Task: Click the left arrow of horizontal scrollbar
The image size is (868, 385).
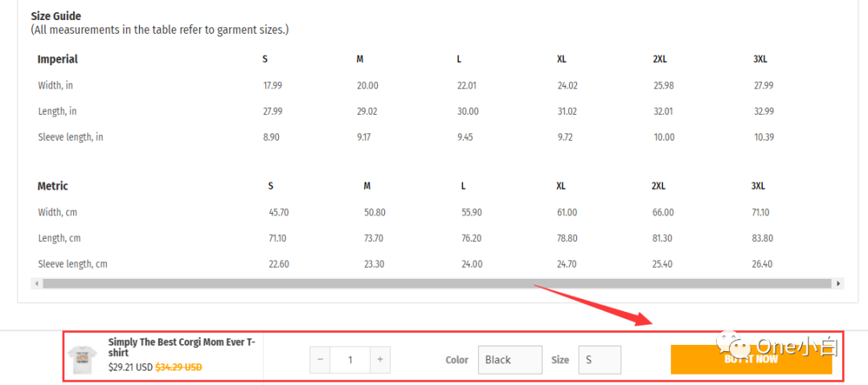Action: pos(37,284)
